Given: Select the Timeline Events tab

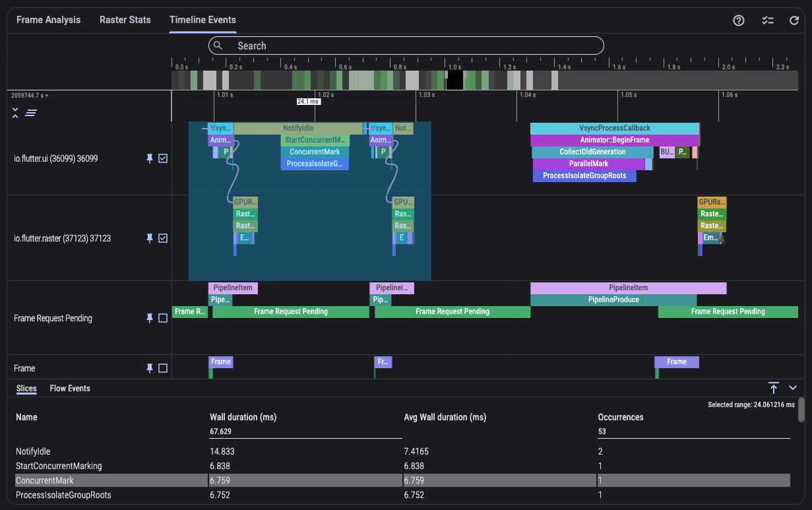Looking at the screenshot, I should click(203, 20).
